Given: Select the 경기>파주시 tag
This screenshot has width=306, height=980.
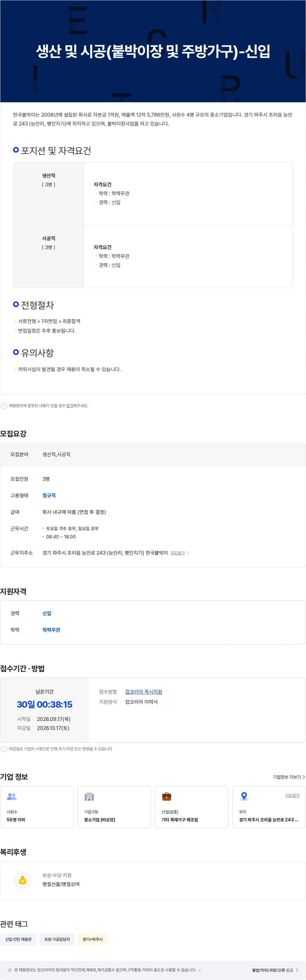Looking at the screenshot, I should click(92, 939).
